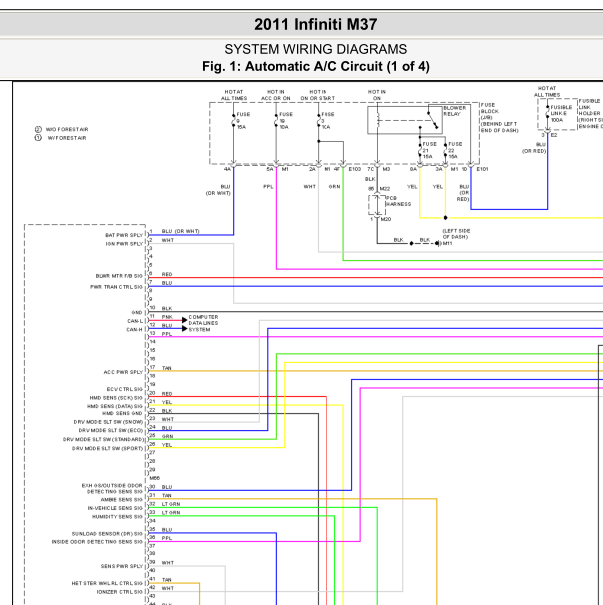Select the CAN-H pin label

(135, 330)
